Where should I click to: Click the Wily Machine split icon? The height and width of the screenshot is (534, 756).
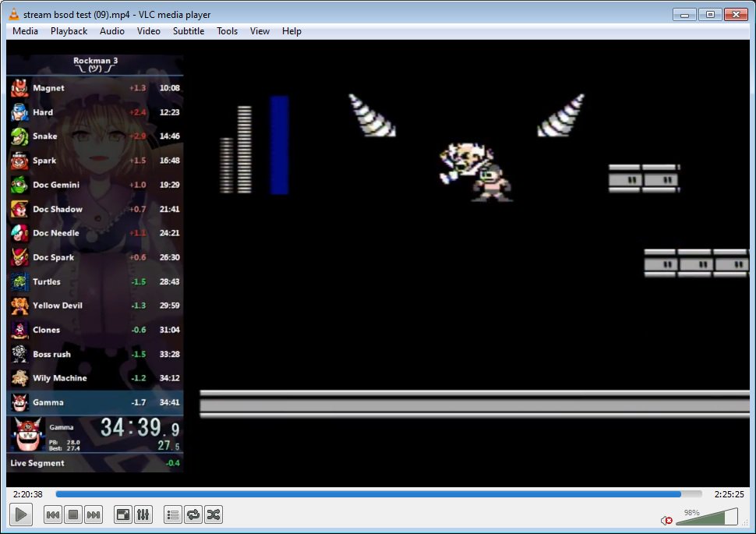pyautogui.click(x=19, y=378)
